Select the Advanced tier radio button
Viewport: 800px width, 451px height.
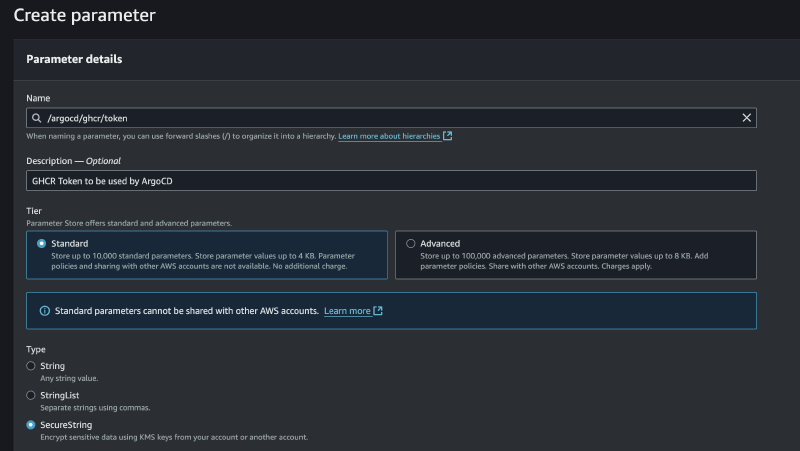click(x=411, y=243)
